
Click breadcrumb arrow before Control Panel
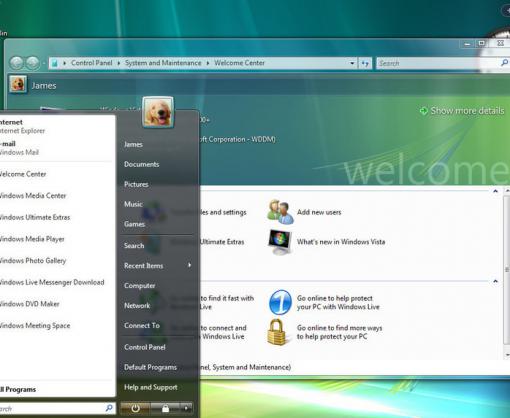(64, 63)
